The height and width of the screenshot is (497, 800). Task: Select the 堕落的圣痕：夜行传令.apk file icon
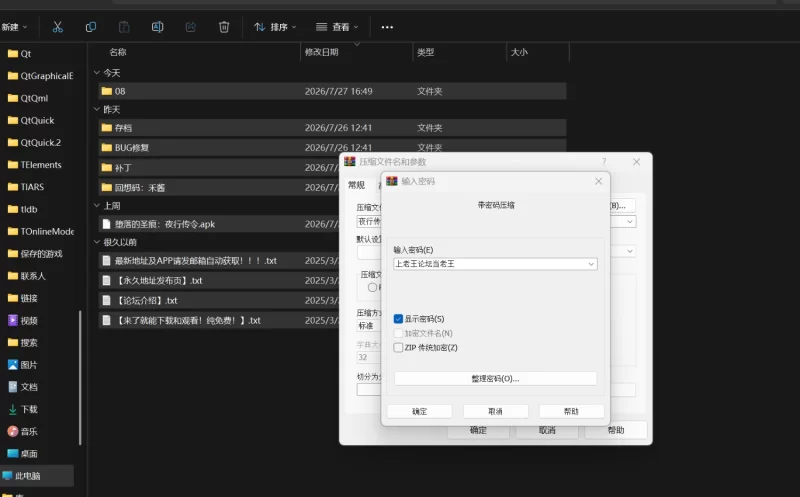pyautogui.click(x=107, y=224)
